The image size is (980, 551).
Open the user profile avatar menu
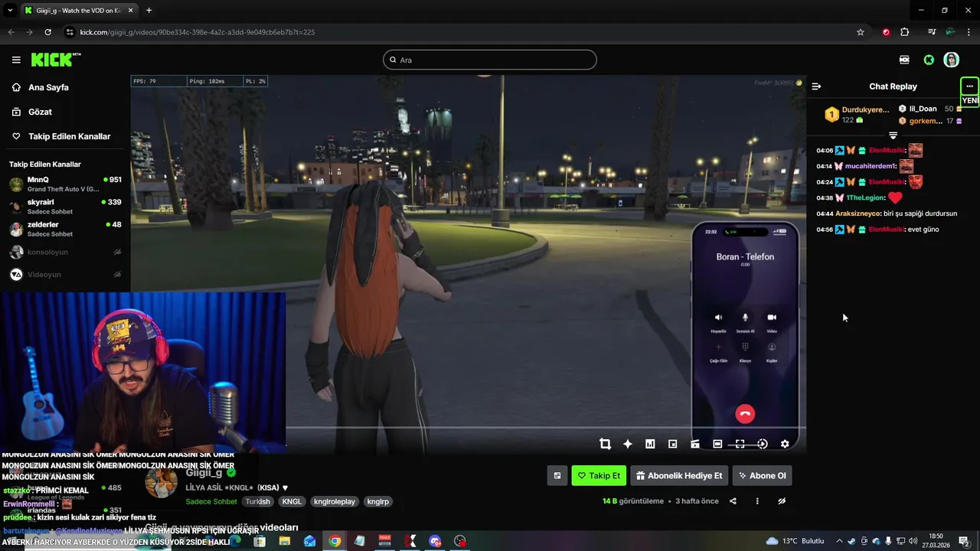click(x=951, y=60)
